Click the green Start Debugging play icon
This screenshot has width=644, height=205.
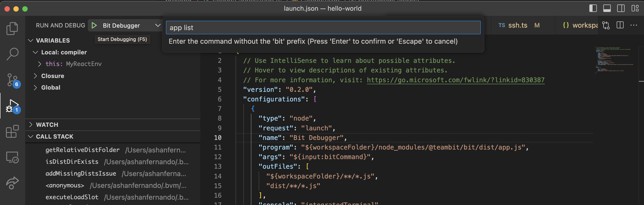(94, 25)
